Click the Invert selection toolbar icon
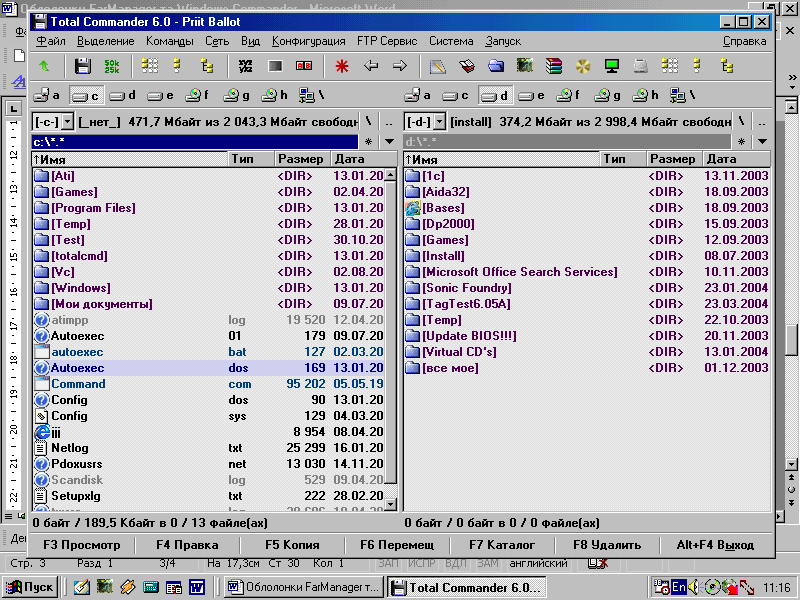800x600 pixels. pos(245,66)
